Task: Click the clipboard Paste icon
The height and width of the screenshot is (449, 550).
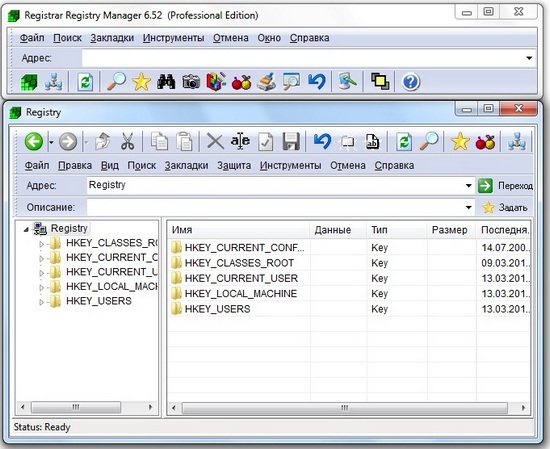Action: [x=185, y=142]
